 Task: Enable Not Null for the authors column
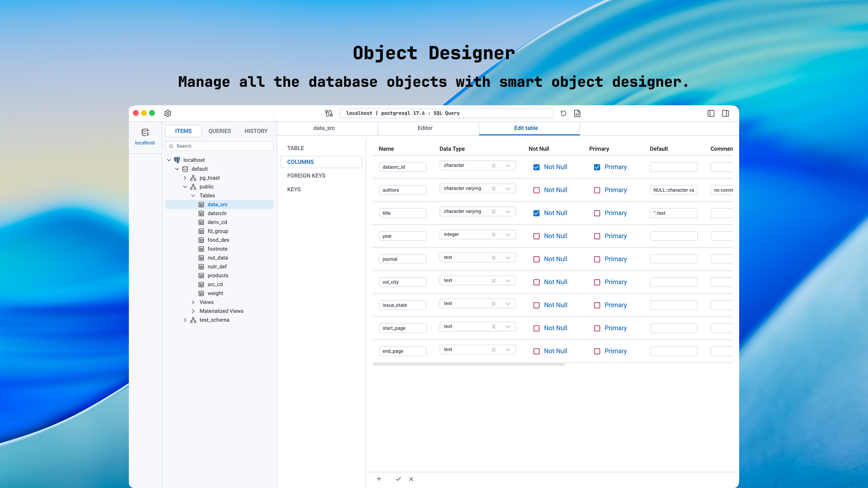coord(537,190)
